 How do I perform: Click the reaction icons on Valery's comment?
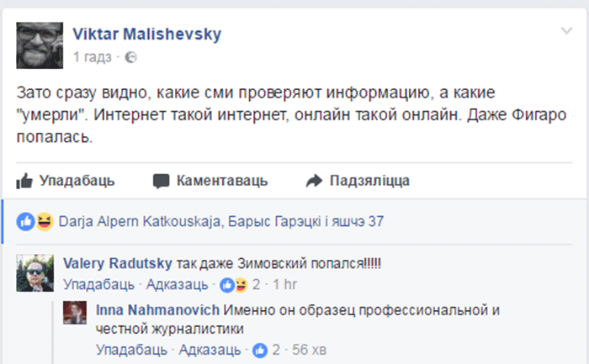pos(232,282)
